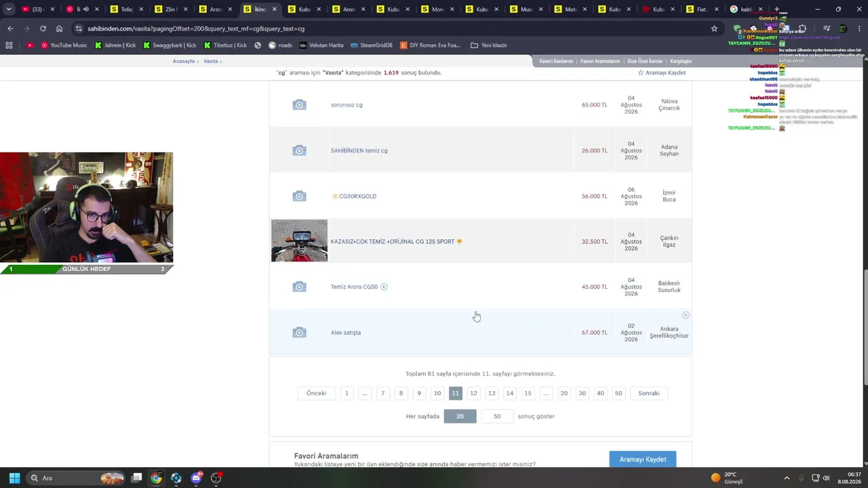
Task: Click the red motorcycle listing thumbnail
Action: point(299,241)
